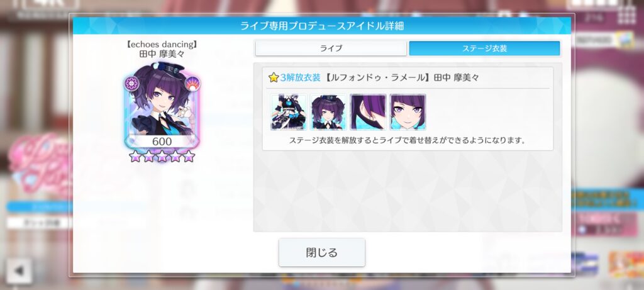Screen dimensions: 644x290
Task: Tap the purple unit emblem on card
Action: pyautogui.click(x=132, y=84)
